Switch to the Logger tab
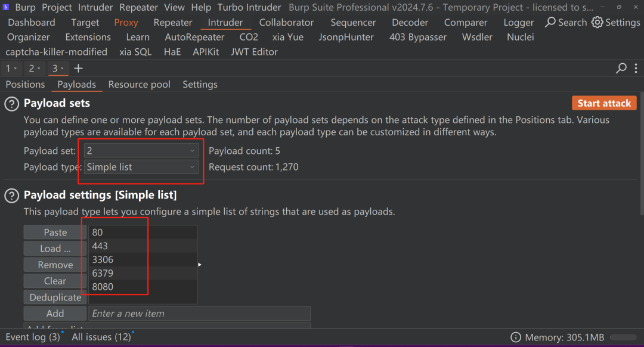Screen dimensions: 644x347 [519, 23]
